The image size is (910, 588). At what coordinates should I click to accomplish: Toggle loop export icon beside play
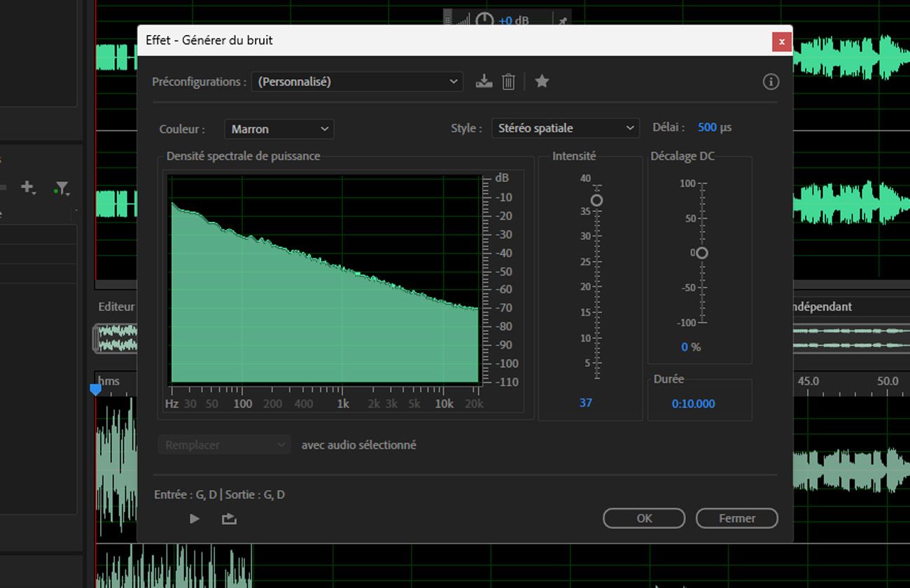[229, 519]
